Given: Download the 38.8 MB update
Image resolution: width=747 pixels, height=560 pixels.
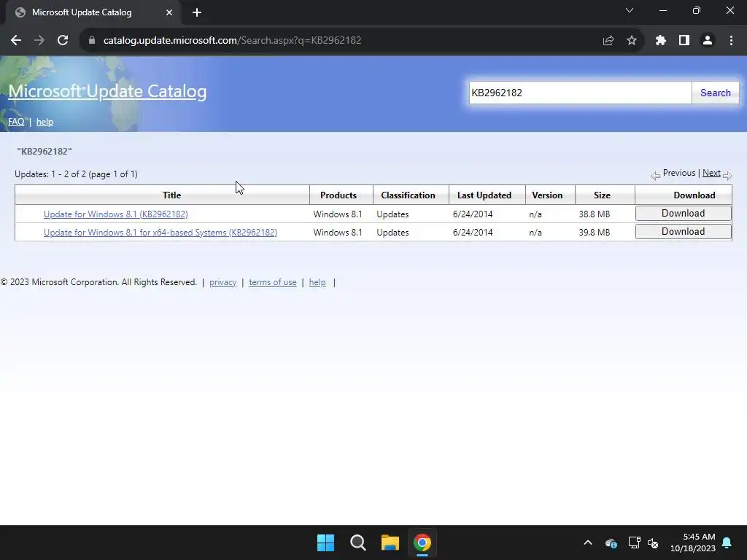Looking at the screenshot, I should 683,214.
